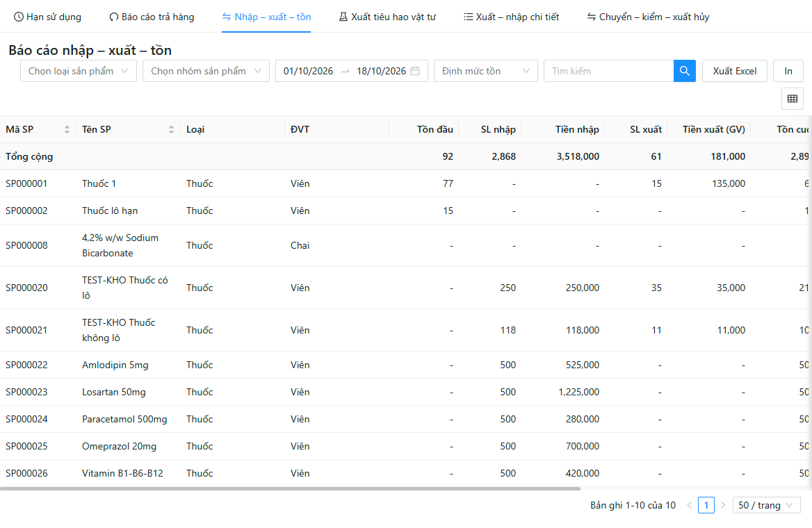
Task: Click product name Thuốc lô hạn
Action: (110, 211)
